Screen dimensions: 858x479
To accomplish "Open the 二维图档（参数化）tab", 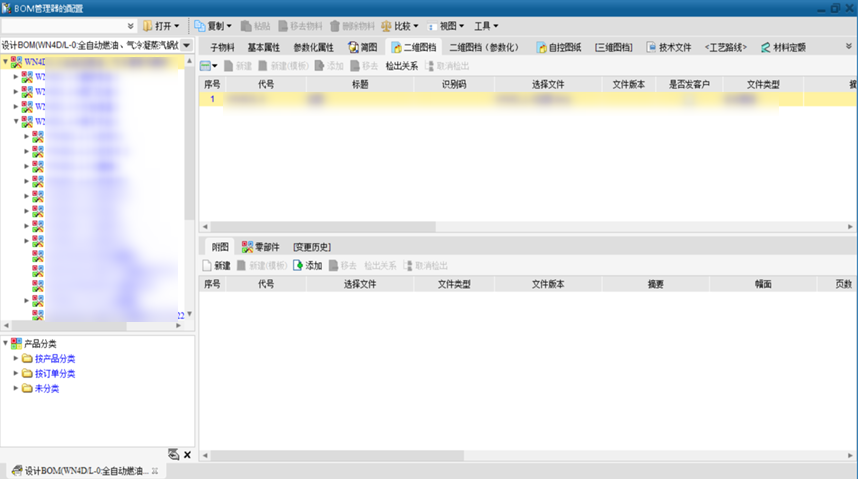I will 484,47.
